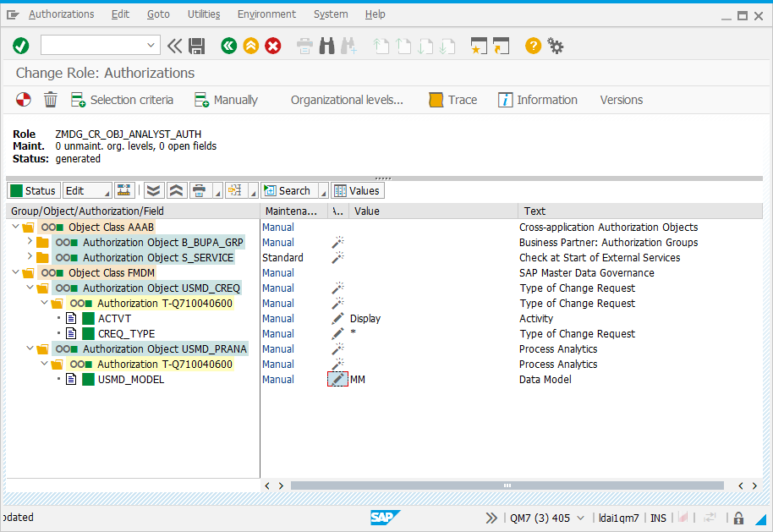Open the Environment menu
Screen dimensions: 773x532
tap(266, 14)
